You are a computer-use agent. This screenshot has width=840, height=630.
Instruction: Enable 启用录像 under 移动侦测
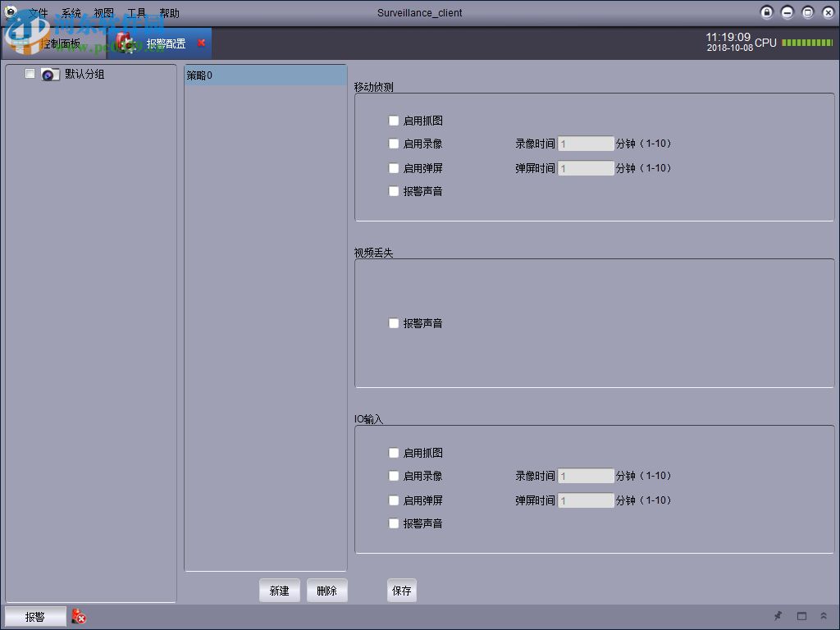[x=394, y=144]
